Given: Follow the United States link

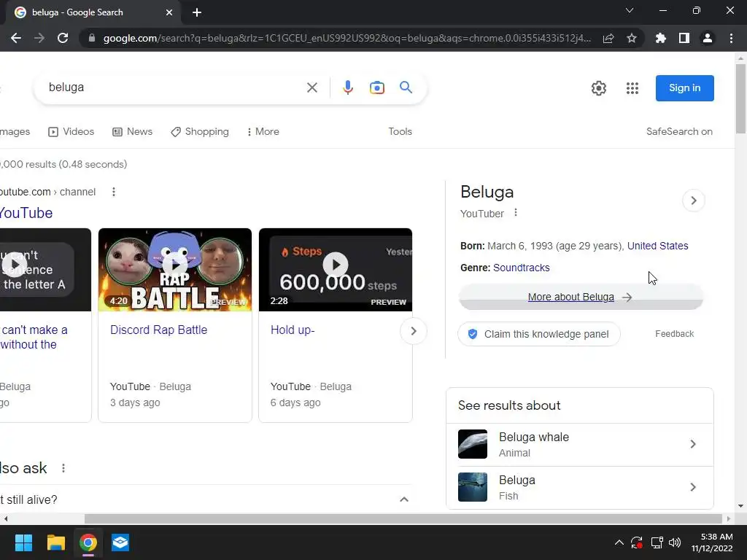Looking at the screenshot, I should (657, 246).
